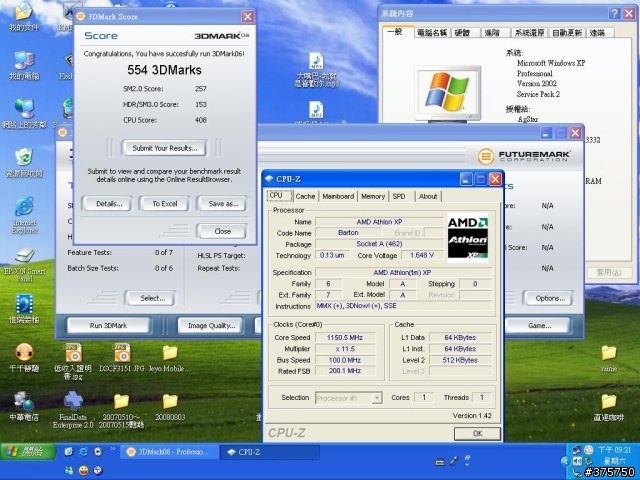This screenshot has width=640, height=480.
Task: Switch to the CPU-Z taskbar button
Action: point(269,452)
